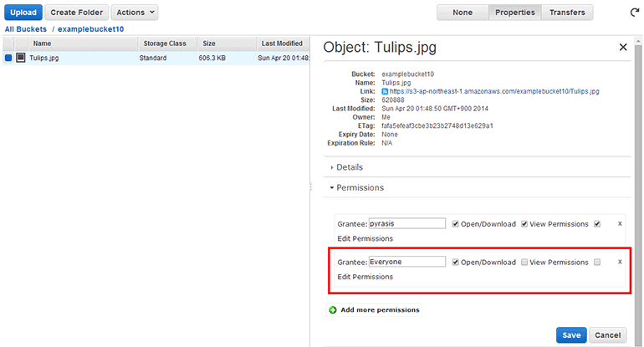The width and height of the screenshot is (644, 347).
Task: Click the Everyone grantee input field
Action: (407, 262)
